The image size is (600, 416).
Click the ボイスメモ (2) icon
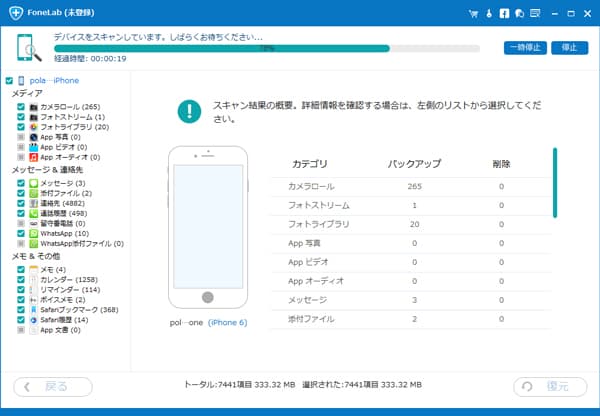(x=34, y=300)
